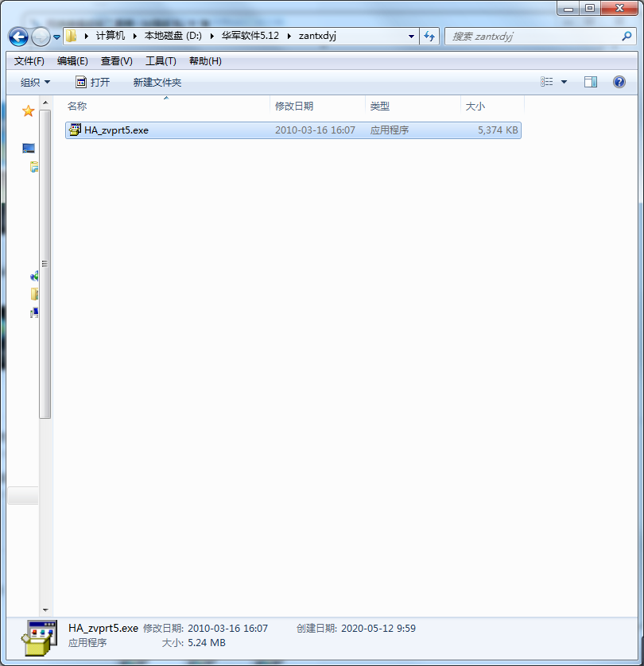Open the view options dropdown arrow

[x=564, y=82]
